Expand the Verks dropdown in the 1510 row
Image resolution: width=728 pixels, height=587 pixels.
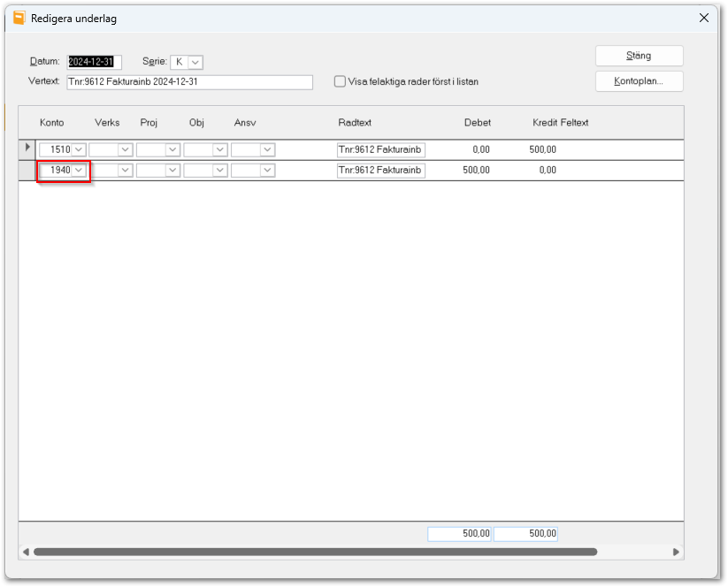pyautogui.click(x=126, y=149)
